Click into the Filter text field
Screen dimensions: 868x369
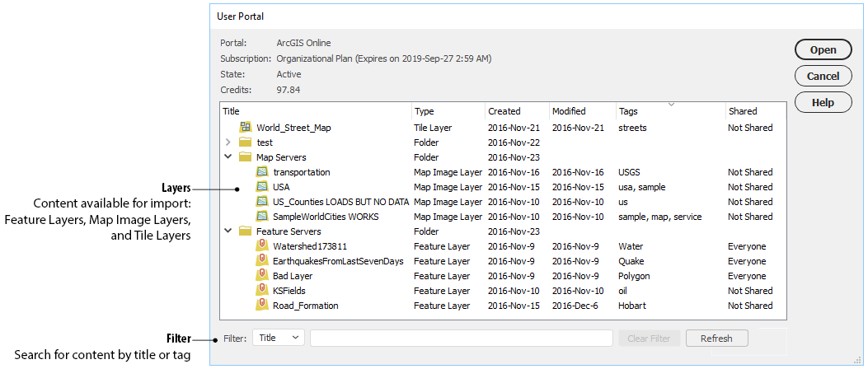click(461, 338)
